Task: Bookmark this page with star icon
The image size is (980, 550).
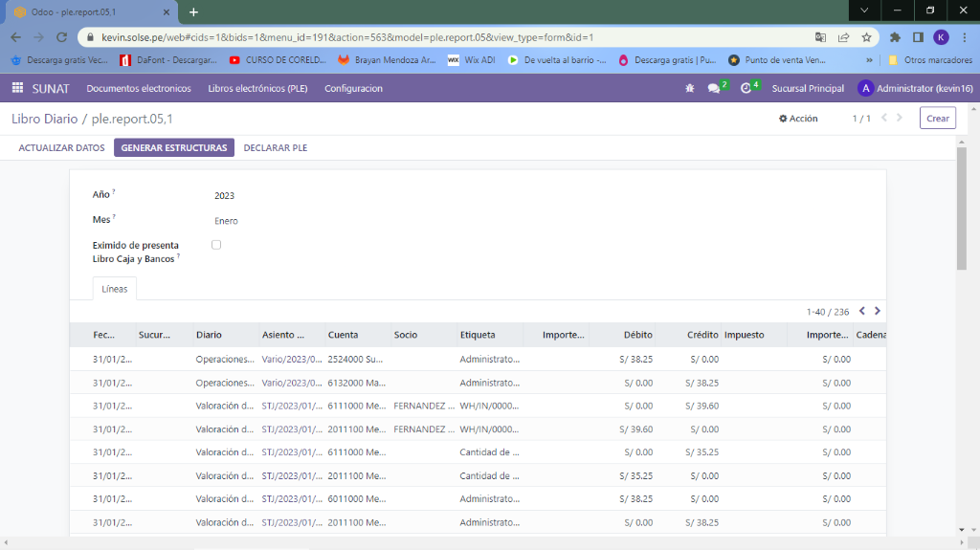Action: 866,37
